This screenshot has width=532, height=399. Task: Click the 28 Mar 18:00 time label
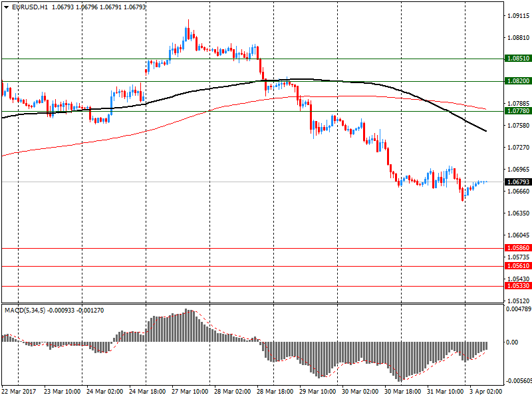pyautogui.click(x=275, y=392)
